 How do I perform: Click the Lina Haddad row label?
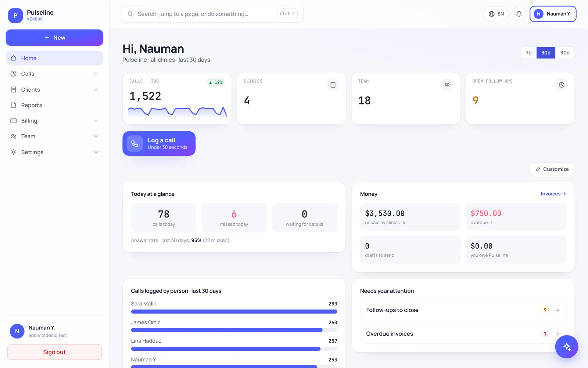coord(146,341)
